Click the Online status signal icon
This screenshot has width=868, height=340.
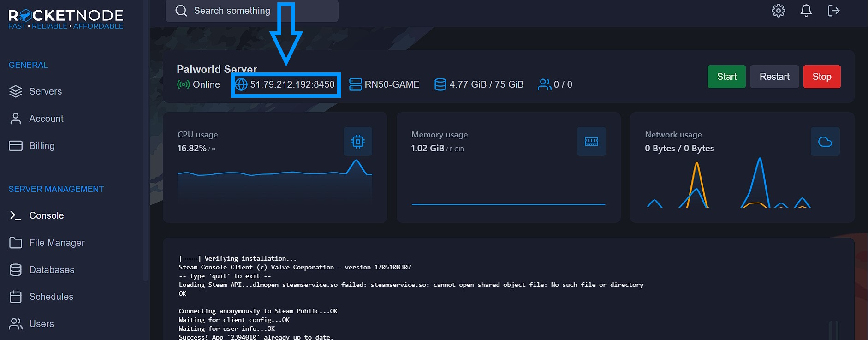184,84
